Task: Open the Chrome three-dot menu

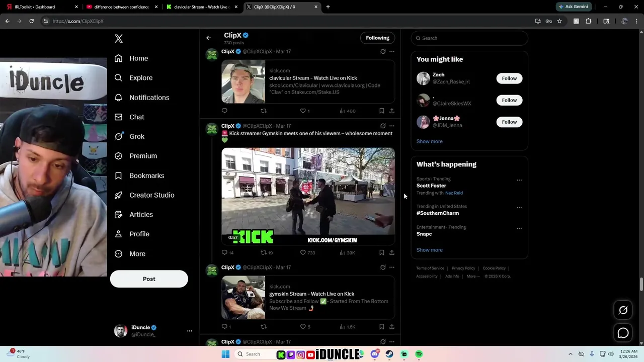Action: (636, 21)
